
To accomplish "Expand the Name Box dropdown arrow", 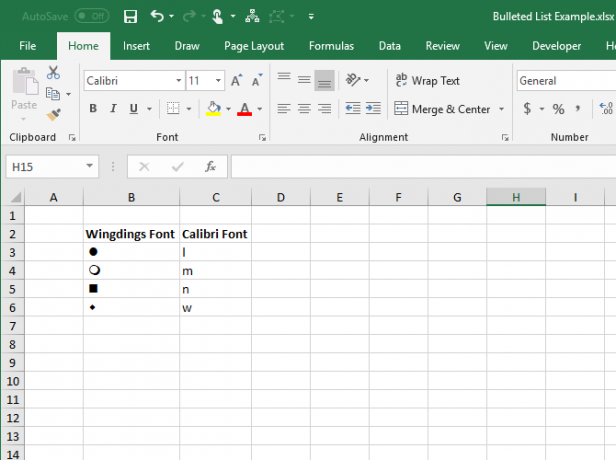I will 90,167.
